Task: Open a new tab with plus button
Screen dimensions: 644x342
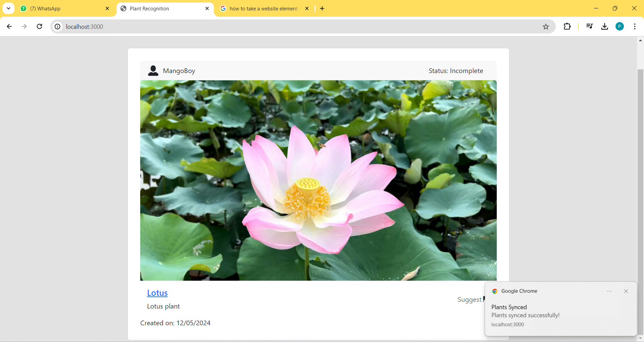Action: pos(322,8)
